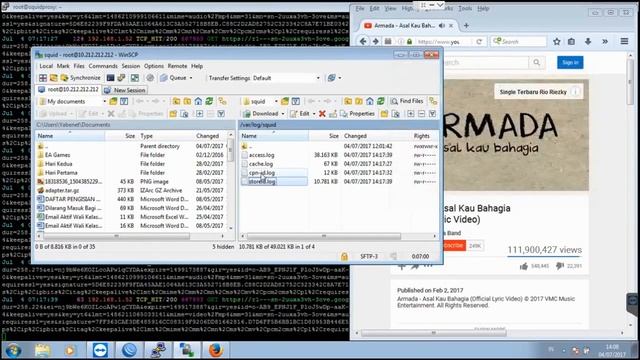Click the remote panel home directory icon
The width and height of the screenshot is (640, 360).
point(369,101)
